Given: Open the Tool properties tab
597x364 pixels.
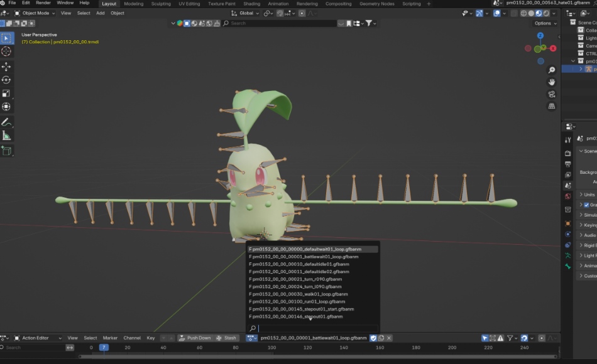Looking at the screenshot, I should click(x=567, y=140).
